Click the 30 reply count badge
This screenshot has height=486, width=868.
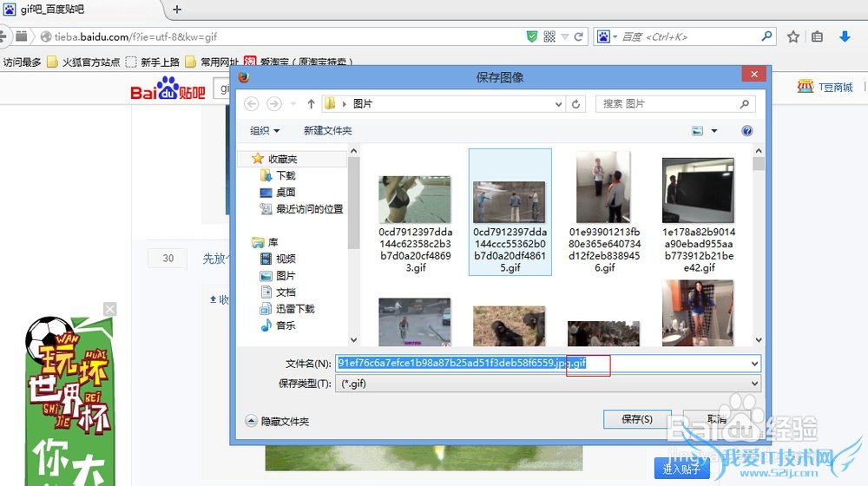[168, 258]
